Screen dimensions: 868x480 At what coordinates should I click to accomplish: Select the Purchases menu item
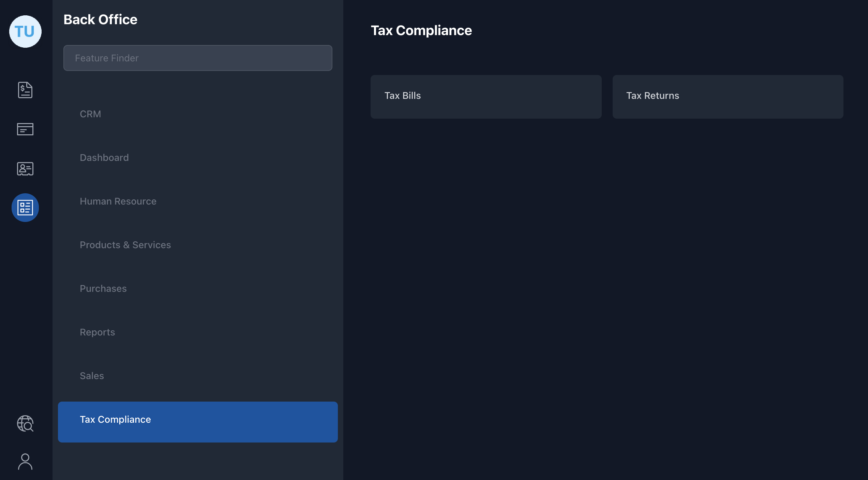(198, 288)
